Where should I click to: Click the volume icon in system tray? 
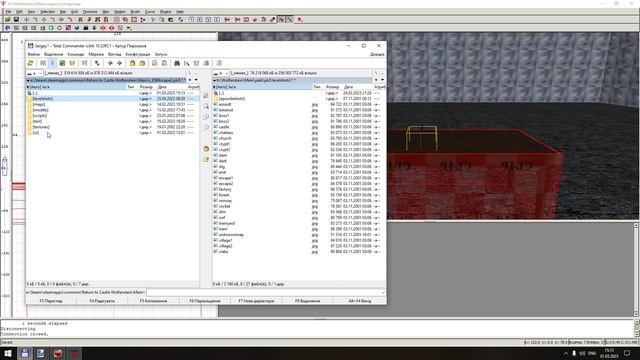pos(582,353)
